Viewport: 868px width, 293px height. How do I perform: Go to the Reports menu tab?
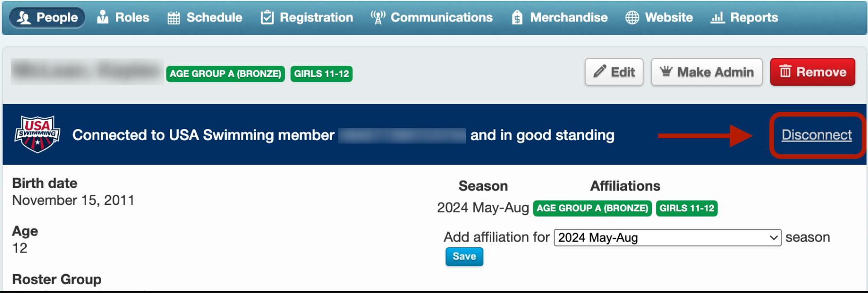coord(744,18)
